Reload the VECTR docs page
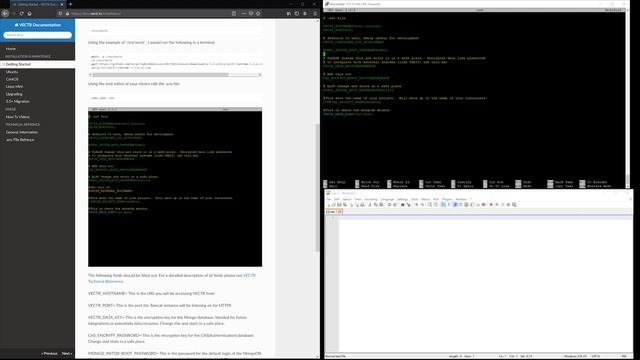 (21, 13)
